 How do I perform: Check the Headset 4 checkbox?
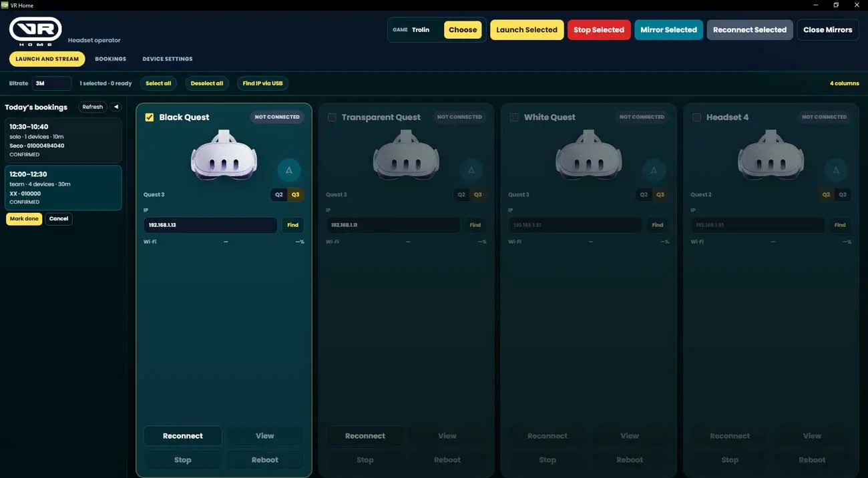click(x=696, y=117)
